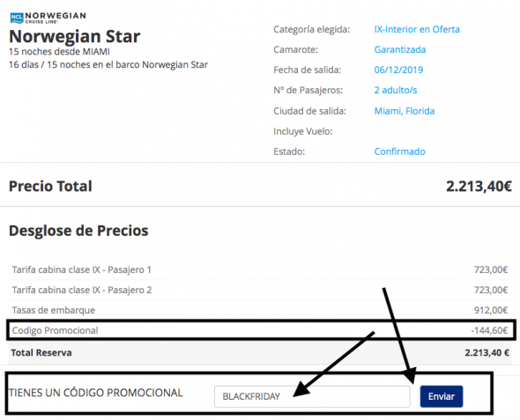
Task: Click the Precio Total amount 2.213,40€
Action: tap(479, 186)
